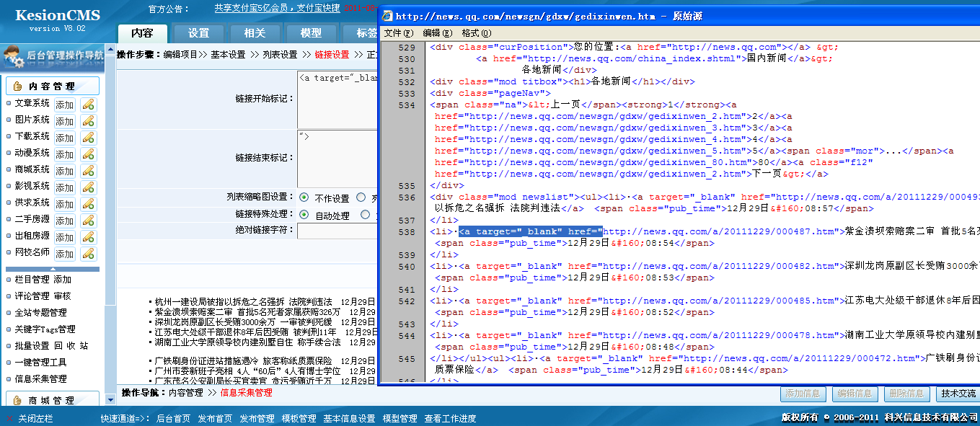The image size is (980, 426).
Task: Expand the 商城管理 sidebar panel
Action: [x=53, y=400]
